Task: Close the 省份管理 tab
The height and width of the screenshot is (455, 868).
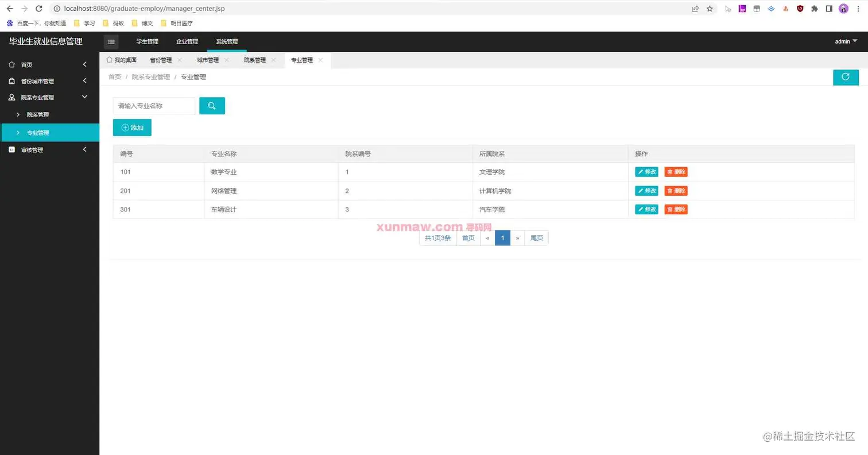Action: pyautogui.click(x=180, y=60)
